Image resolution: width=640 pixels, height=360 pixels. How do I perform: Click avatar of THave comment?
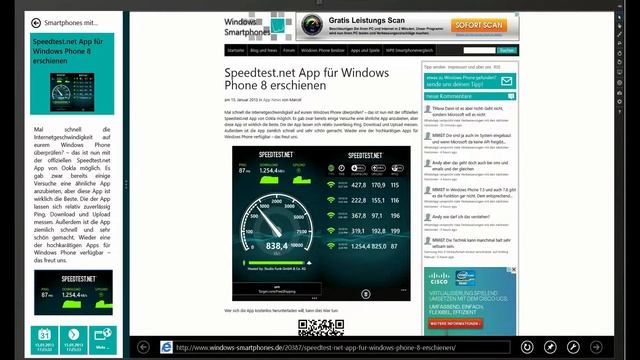(427, 109)
